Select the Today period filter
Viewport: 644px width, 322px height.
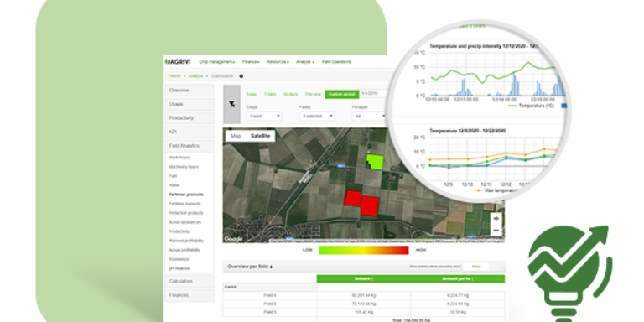tap(252, 94)
